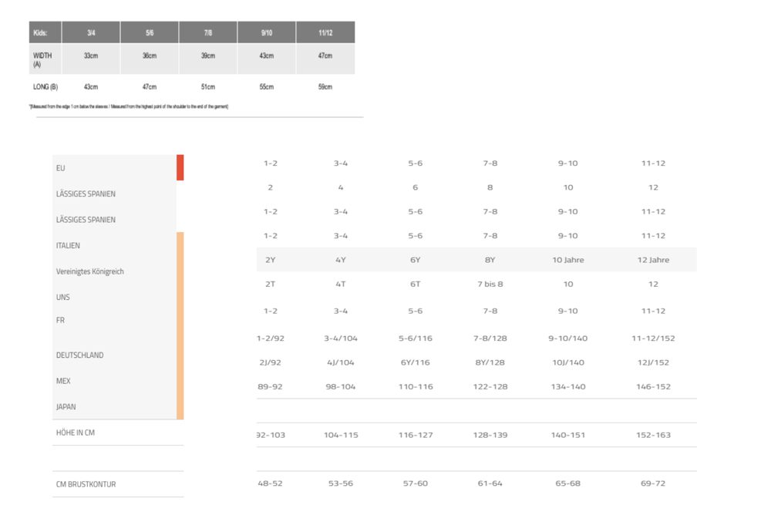The width and height of the screenshot is (771, 532).
Task: Select the 4T size value
Action: [341, 284]
